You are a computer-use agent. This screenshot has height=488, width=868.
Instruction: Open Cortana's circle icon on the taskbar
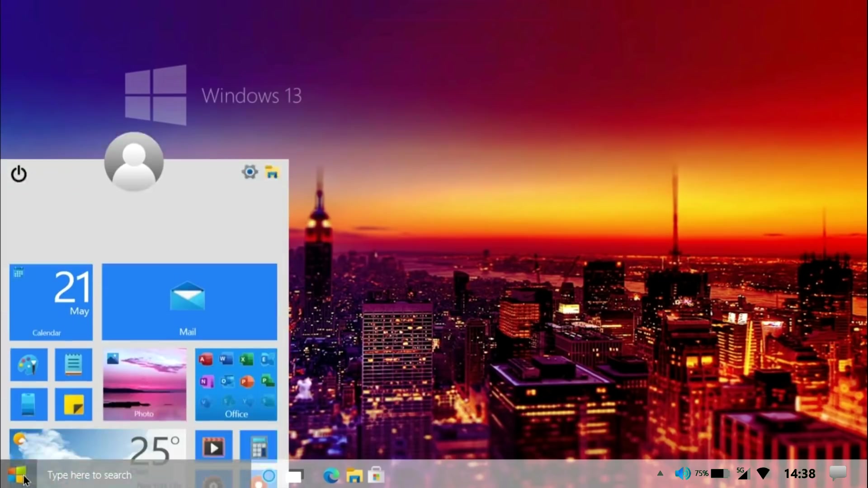(x=269, y=475)
